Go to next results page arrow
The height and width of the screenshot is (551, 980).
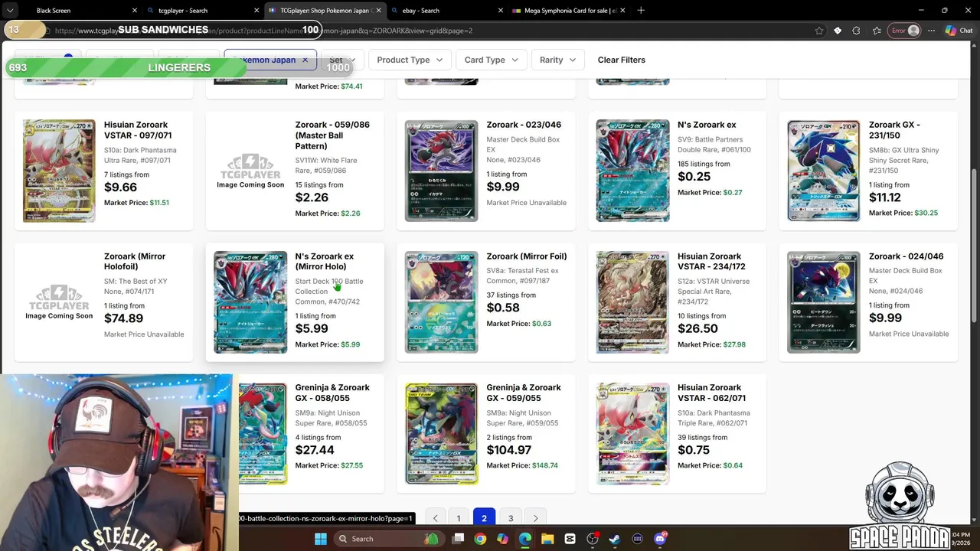(536, 518)
